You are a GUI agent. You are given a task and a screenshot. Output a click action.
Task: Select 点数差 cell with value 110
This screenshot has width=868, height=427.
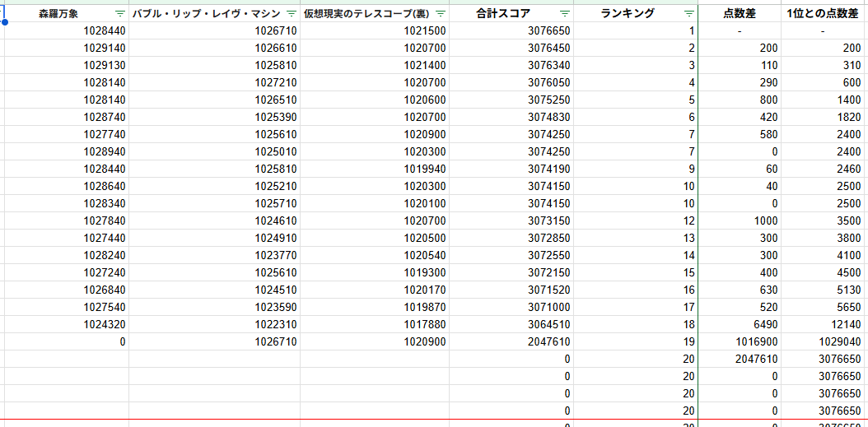coord(740,65)
